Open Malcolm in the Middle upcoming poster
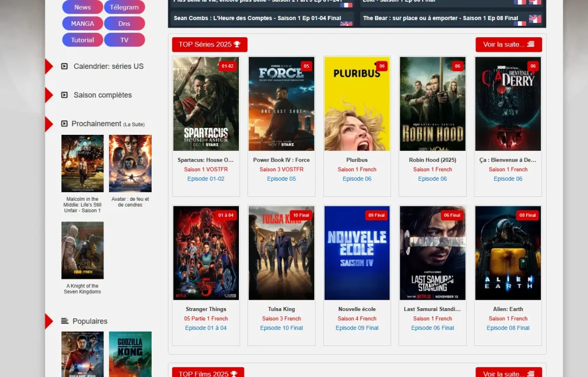Image resolution: width=588 pixels, height=377 pixels. coord(83,164)
